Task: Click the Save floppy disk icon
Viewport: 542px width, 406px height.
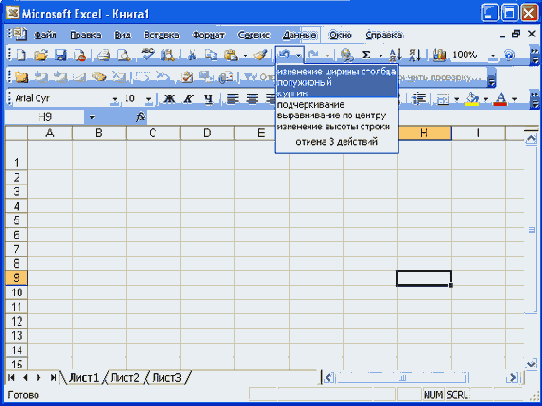Action: tap(61, 55)
